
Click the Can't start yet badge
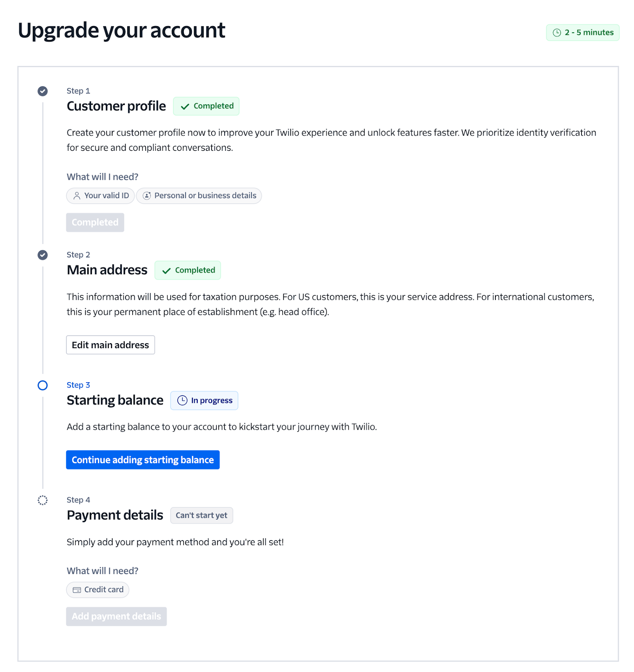point(202,515)
